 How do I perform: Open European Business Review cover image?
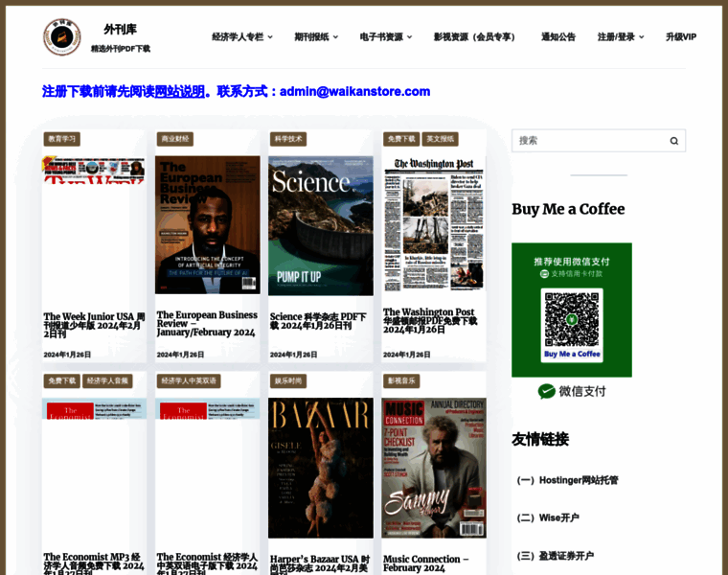tap(208, 225)
